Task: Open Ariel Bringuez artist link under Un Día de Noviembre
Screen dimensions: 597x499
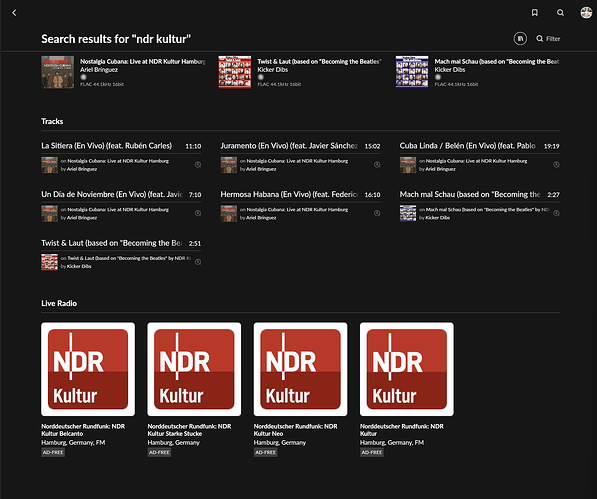Action: point(82,218)
